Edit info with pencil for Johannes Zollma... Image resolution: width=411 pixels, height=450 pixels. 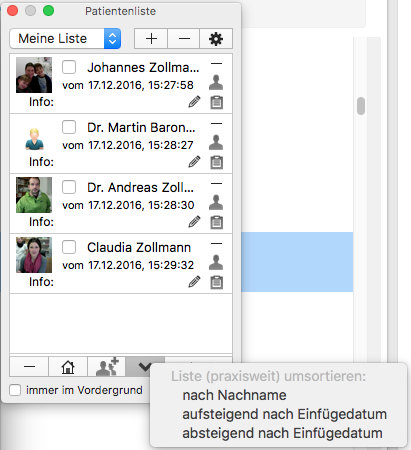pyautogui.click(x=194, y=102)
